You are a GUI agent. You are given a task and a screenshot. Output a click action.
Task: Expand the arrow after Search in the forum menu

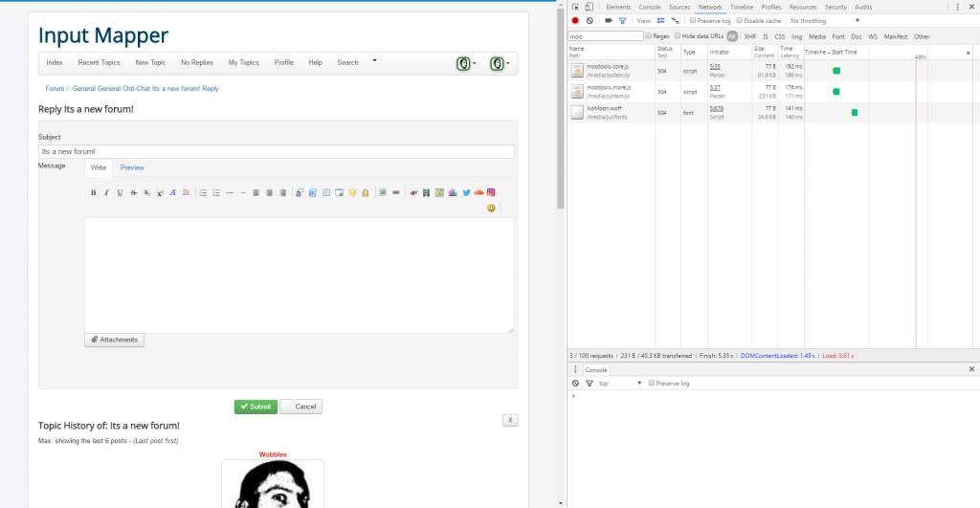[374, 60]
